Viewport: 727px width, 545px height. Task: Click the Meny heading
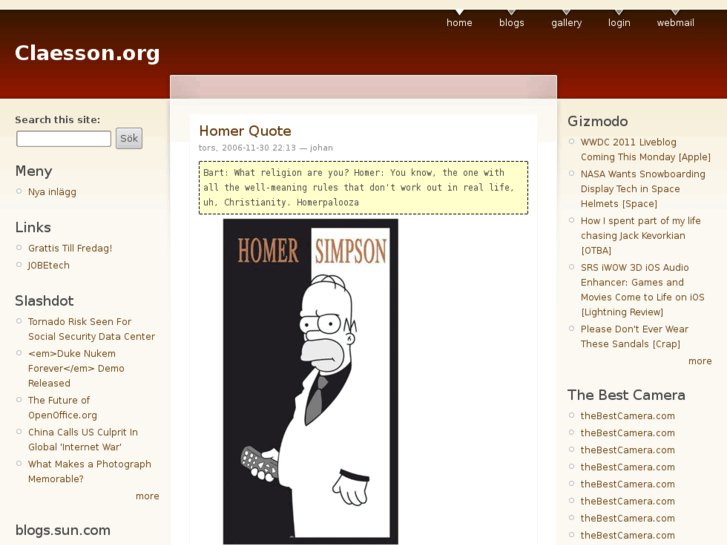[33, 171]
